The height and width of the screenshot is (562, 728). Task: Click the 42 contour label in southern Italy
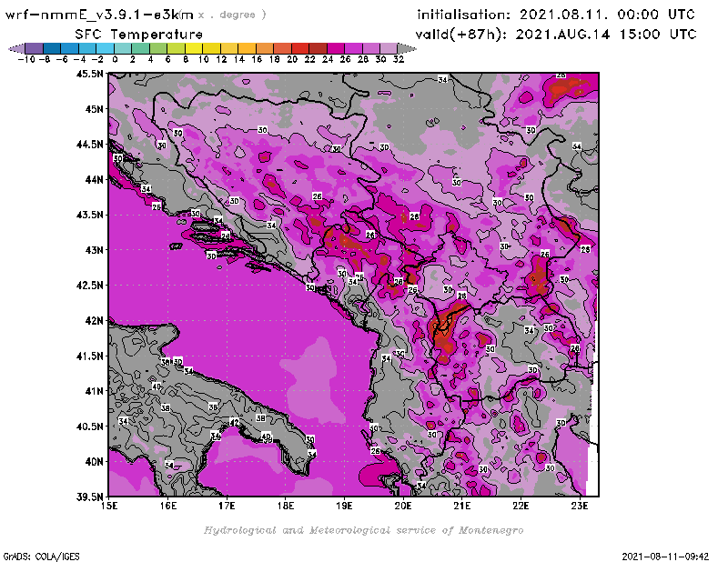235,423
